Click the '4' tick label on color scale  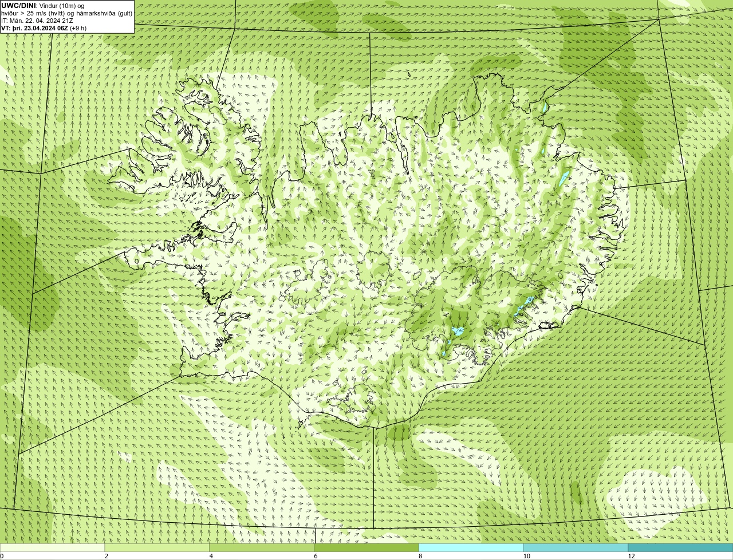click(x=211, y=556)
